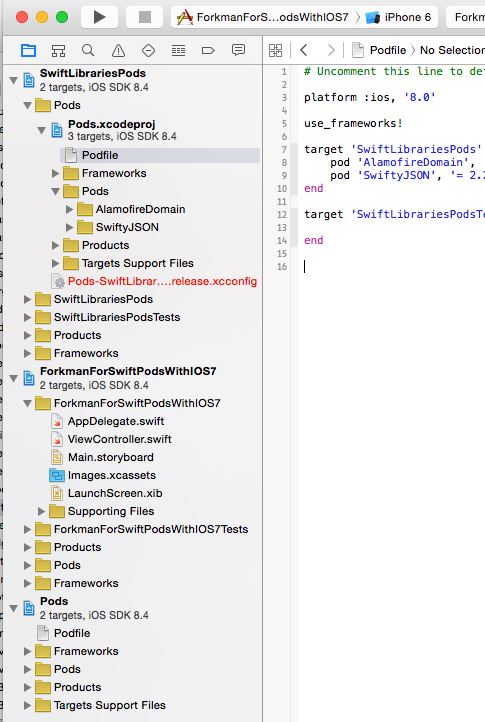This screenshot has width=485, height=722.
Task: Click the xcconfig gear file icon
Action: coord(58,281)
